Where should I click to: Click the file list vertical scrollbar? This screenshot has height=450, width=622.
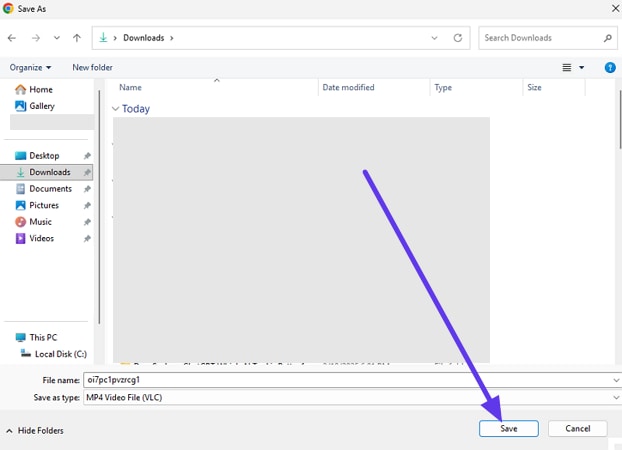[620, 119]
